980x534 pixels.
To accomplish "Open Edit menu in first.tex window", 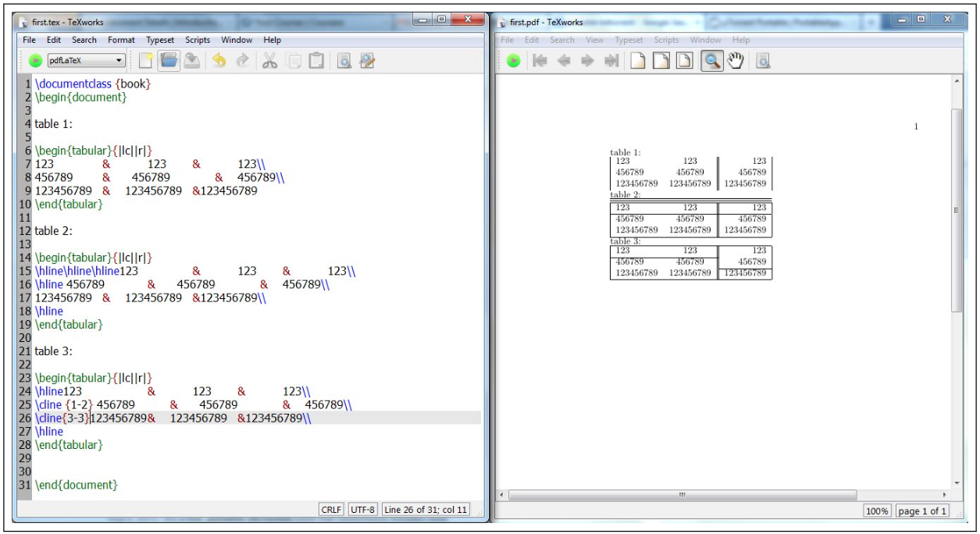I will 54,40.
